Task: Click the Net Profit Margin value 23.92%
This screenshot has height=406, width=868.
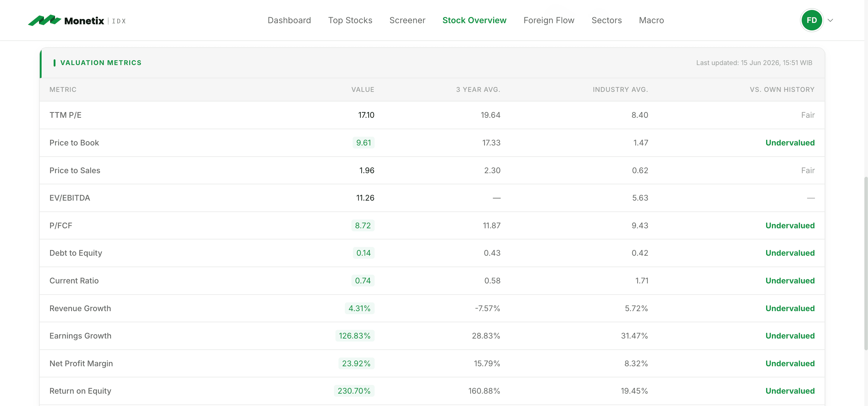Action: click(x=356, y=364)
